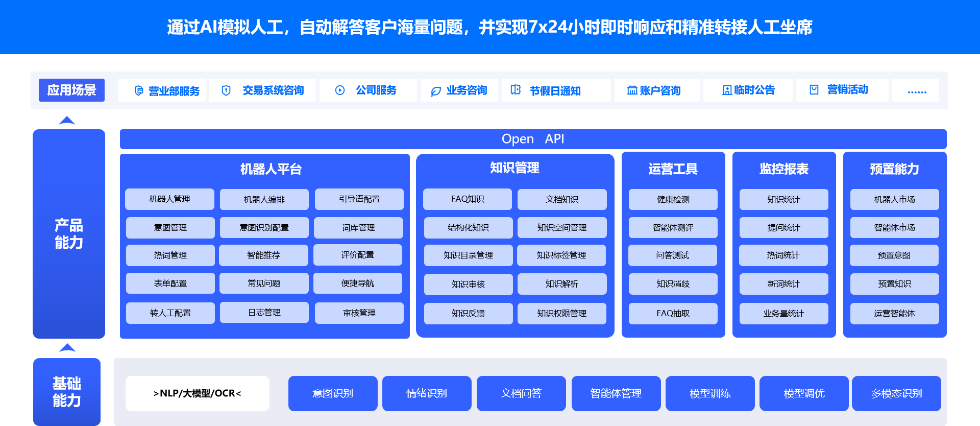Select the 应用场景 label tab

tap(71, 90)
